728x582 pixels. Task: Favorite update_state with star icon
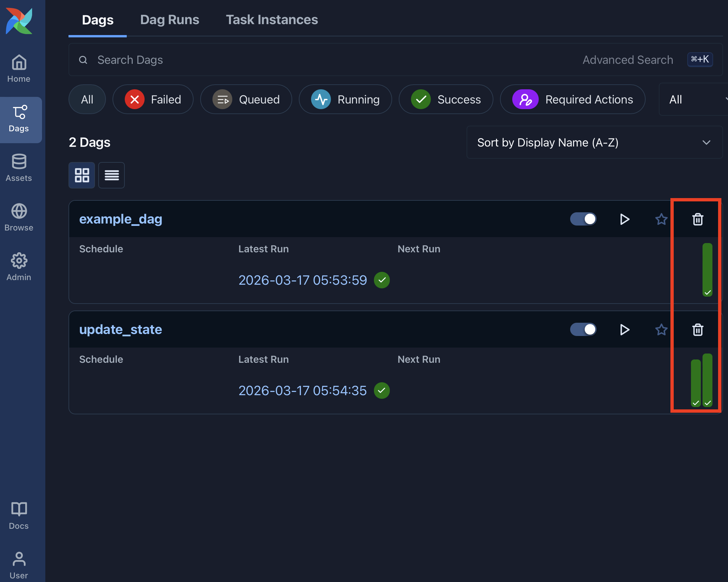[661, 330]
